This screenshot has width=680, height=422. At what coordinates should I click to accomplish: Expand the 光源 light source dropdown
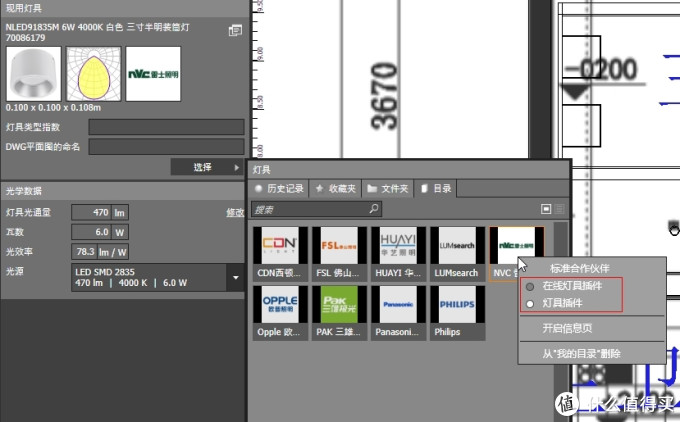coord(235,277)
